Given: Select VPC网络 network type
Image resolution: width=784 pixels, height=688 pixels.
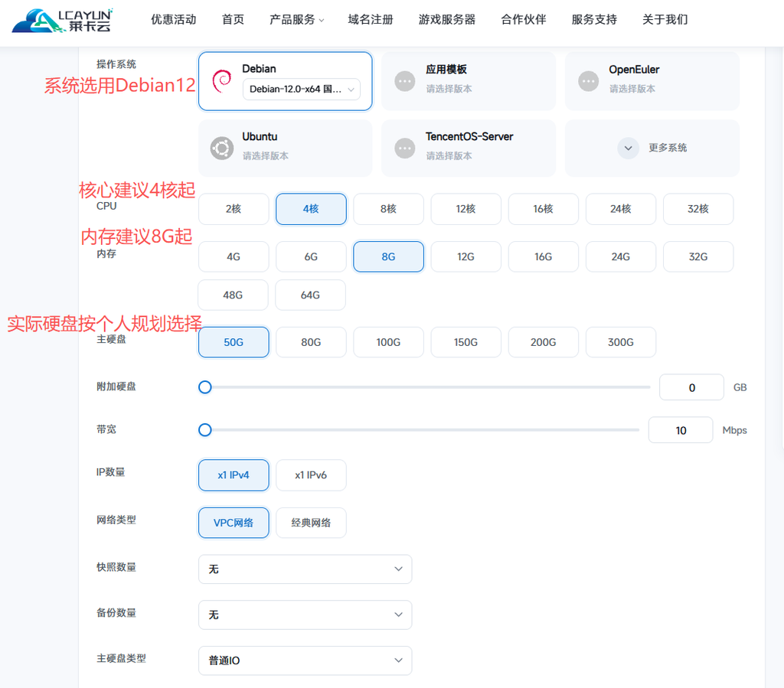Looking at the screenshot, I should point(234,523).
